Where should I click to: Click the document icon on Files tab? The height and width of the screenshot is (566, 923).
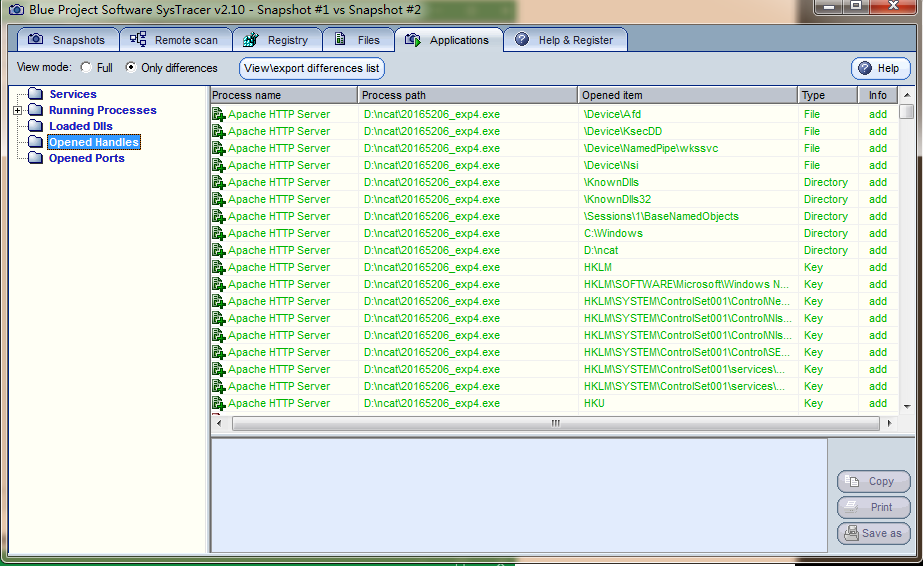point(340,39)
